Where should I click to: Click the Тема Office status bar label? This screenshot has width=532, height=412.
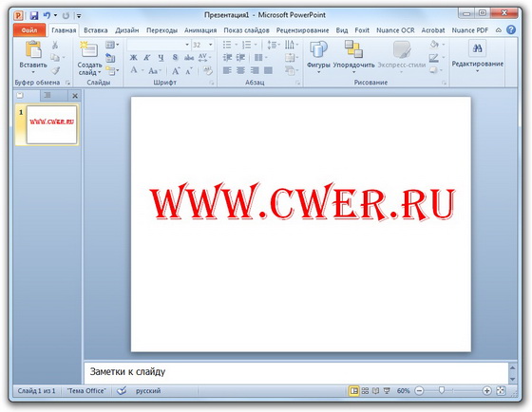[86, 390]
